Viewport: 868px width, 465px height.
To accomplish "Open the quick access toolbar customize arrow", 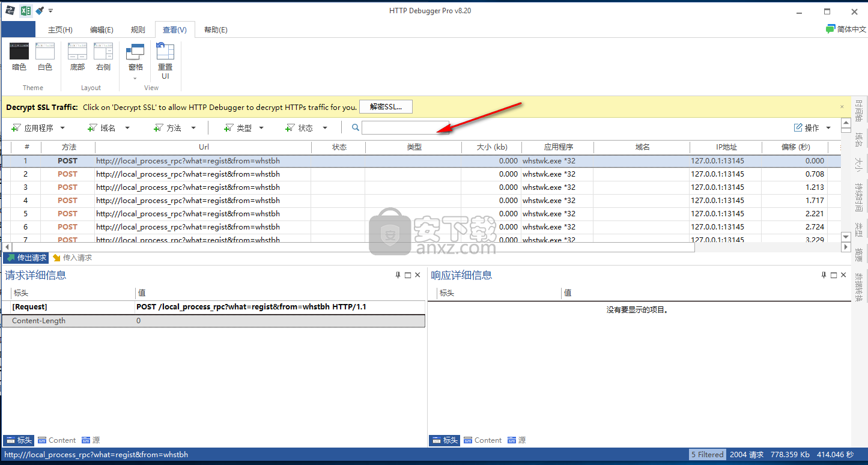I will [x=51, y=11].
